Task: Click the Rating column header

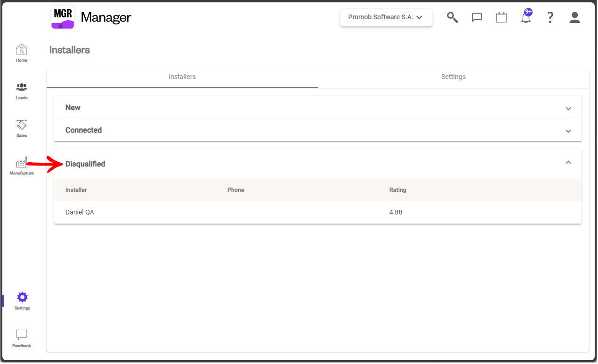Action: (x=398, y=190)
